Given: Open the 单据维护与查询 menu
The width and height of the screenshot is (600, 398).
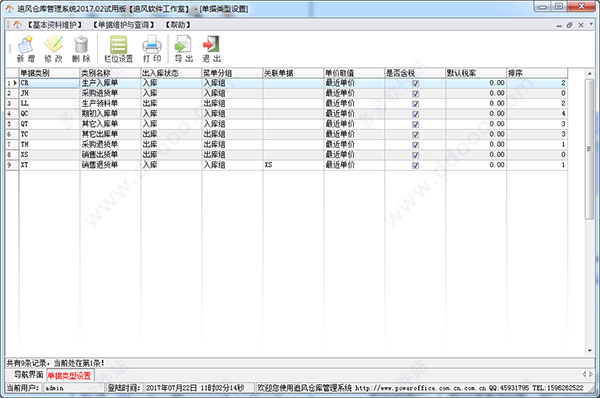Looking at the screenshot, I should [123, 25].
